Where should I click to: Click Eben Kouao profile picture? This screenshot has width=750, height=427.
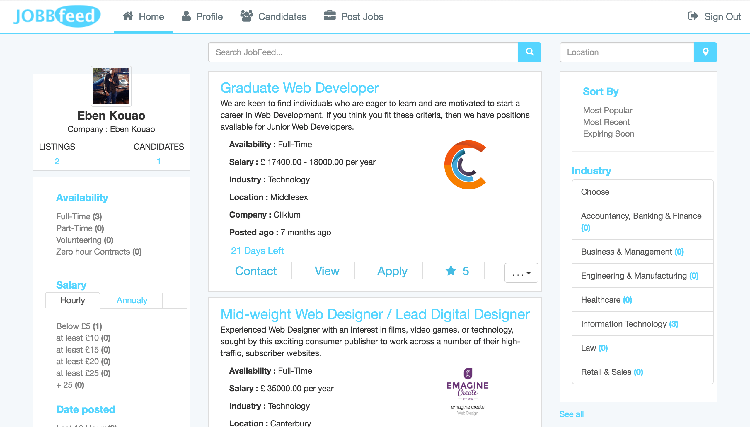click(111, 85)
